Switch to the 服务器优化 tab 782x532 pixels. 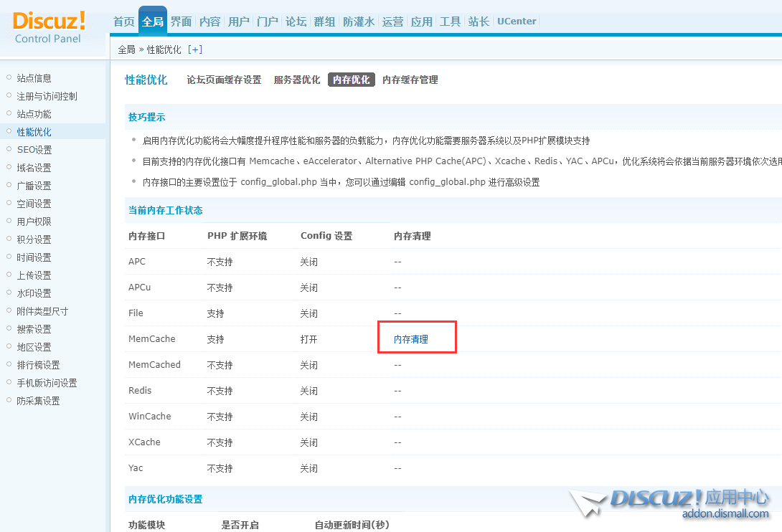(x=297, y=80)
